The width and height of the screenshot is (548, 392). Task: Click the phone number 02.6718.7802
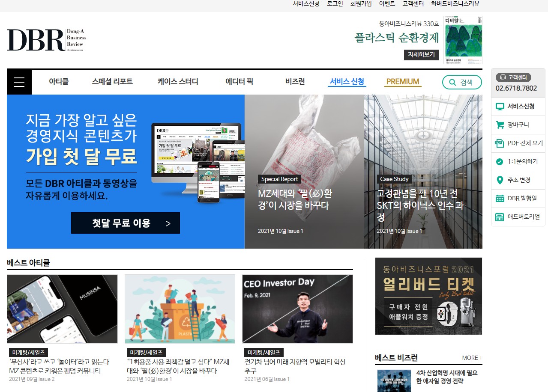point(516,88)
